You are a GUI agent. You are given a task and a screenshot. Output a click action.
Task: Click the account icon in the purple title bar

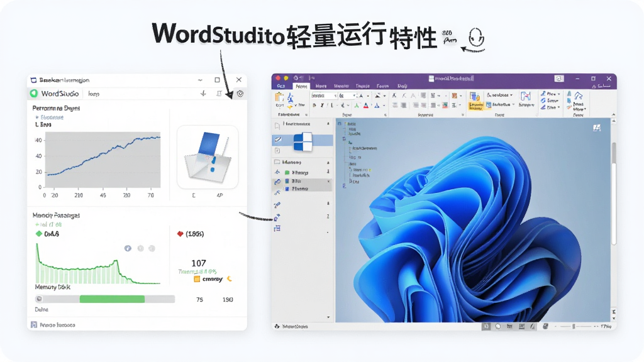(x=559, y=79)
